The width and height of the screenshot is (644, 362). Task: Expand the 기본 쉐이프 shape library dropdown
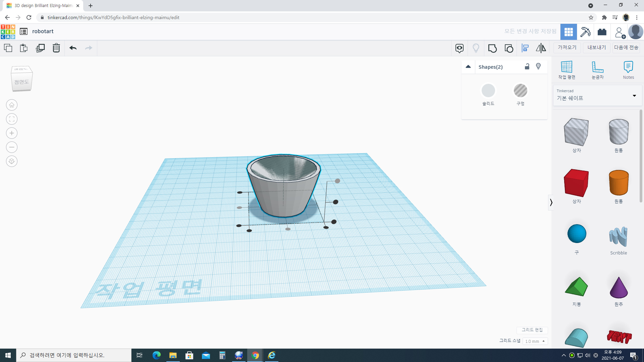(634, 96)
